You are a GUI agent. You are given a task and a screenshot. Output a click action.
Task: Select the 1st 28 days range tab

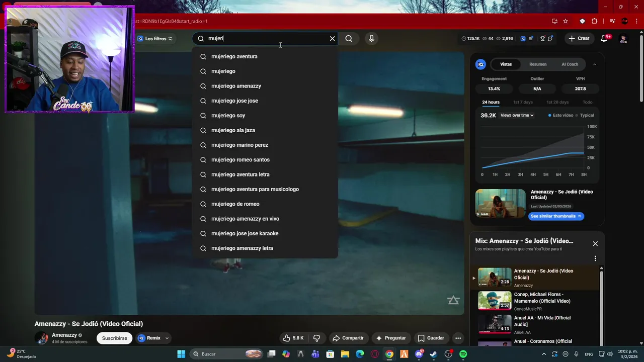tap(557, 102)
